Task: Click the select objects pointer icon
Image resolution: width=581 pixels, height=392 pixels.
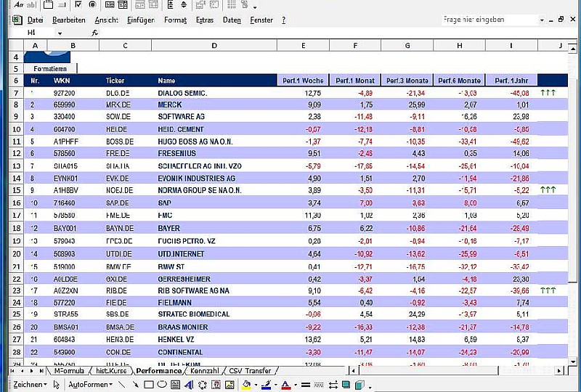Action: click(57, 385)
